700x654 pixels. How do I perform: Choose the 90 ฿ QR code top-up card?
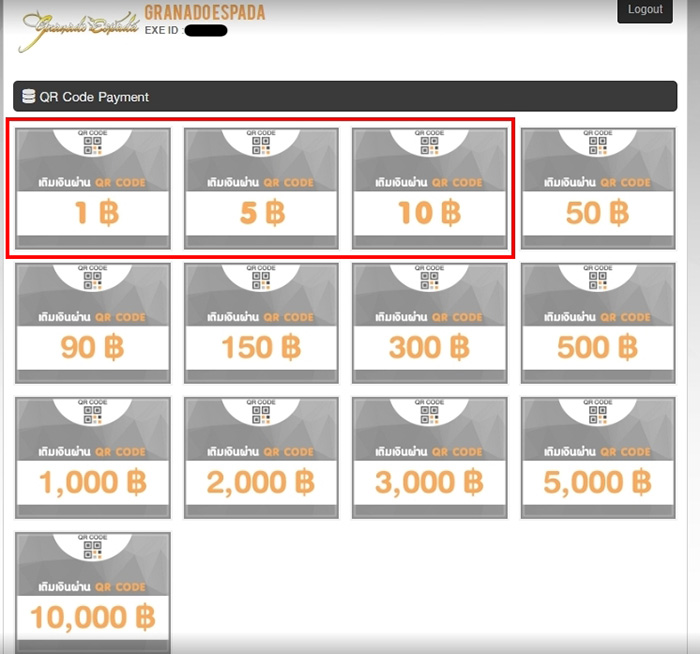click(x=93, y=323)
